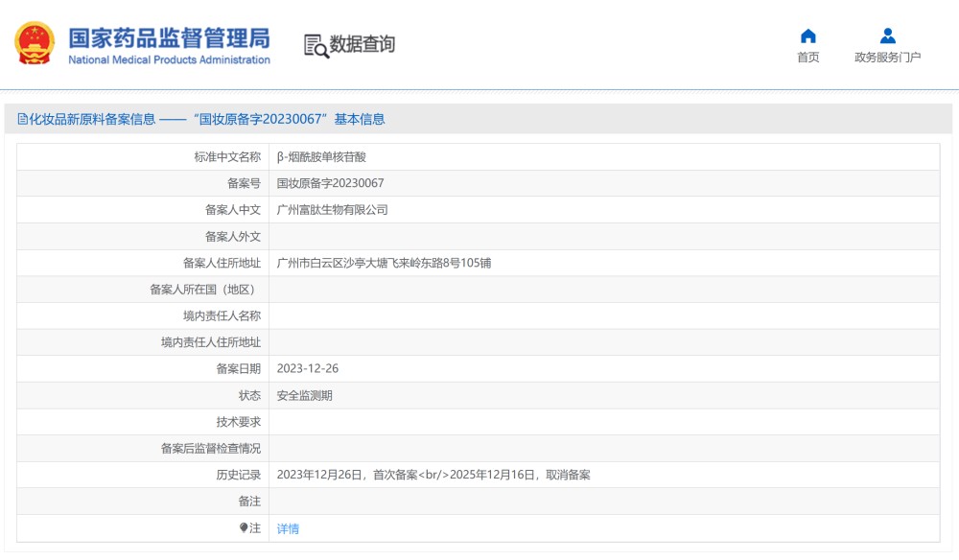Click the 数据查询 text label
959x560 pixels.
[x=364, y=43]
